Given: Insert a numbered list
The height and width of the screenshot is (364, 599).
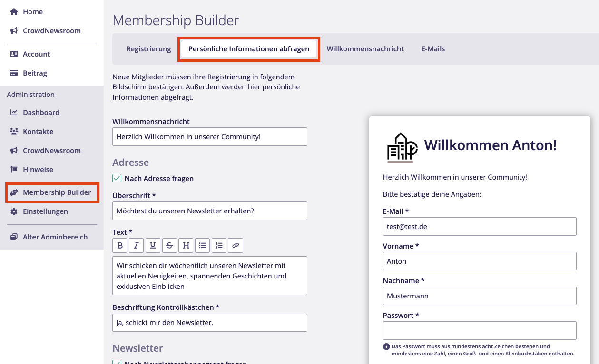Looking at the screenshot, I should point(219,245).
